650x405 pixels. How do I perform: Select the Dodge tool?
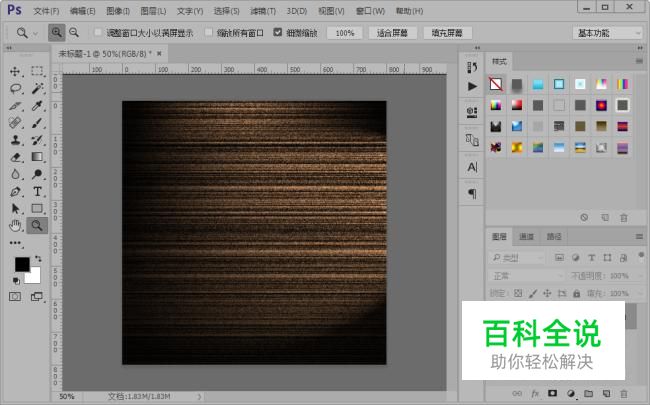pyautogui.click(x=37, y=174)
